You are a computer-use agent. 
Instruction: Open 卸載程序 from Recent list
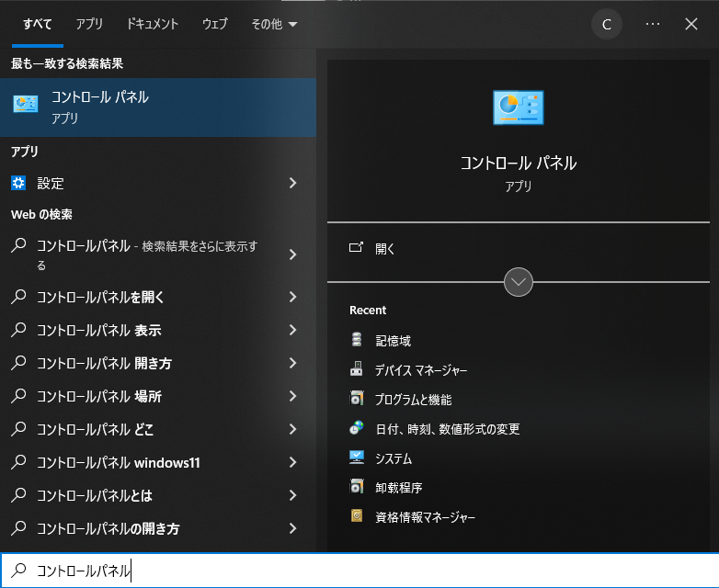tap(398, 487)
